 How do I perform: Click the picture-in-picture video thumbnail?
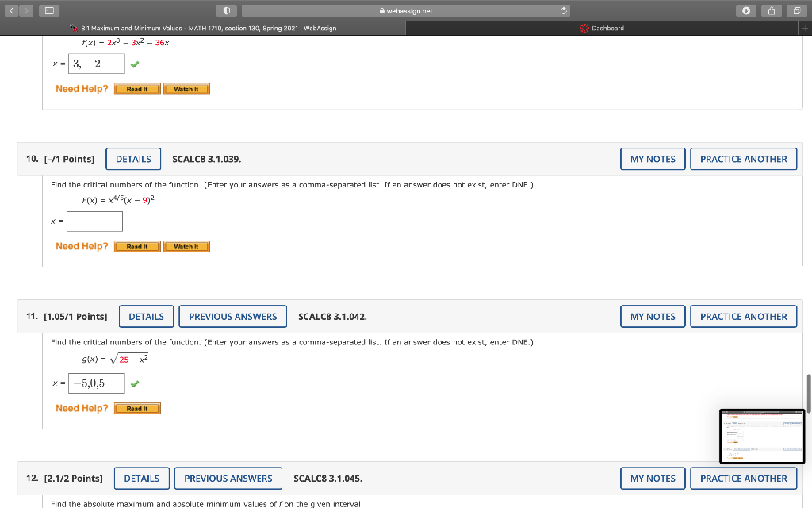coord(761,436)
